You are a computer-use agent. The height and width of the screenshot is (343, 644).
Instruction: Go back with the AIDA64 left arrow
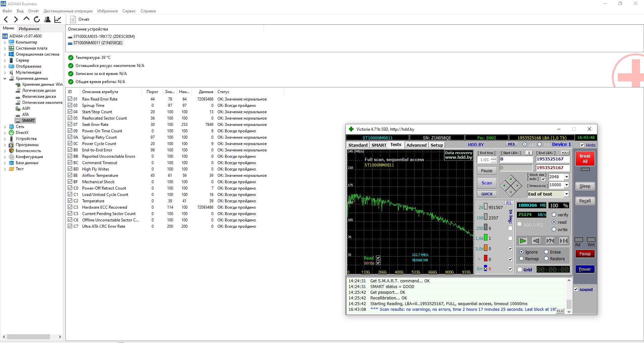pyautogui.click(x=6, y=19)
